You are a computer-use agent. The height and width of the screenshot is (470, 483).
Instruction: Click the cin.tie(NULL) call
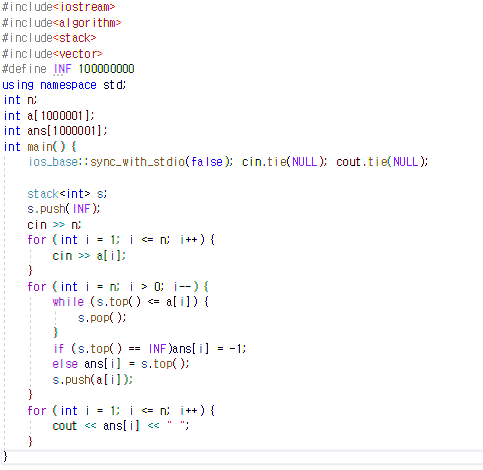click(x=284, y=162)
